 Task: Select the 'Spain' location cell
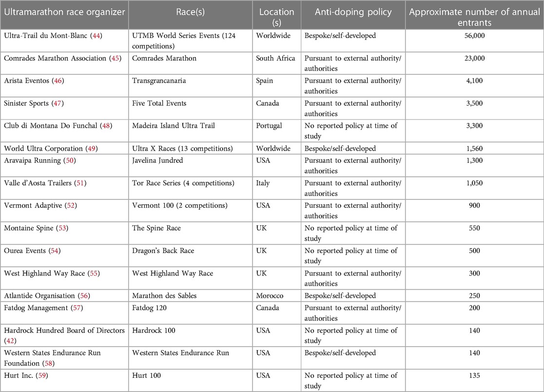point(277,86)
